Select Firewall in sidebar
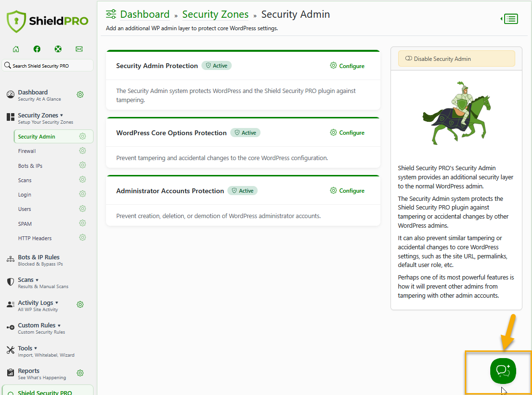 pos(27,151)
